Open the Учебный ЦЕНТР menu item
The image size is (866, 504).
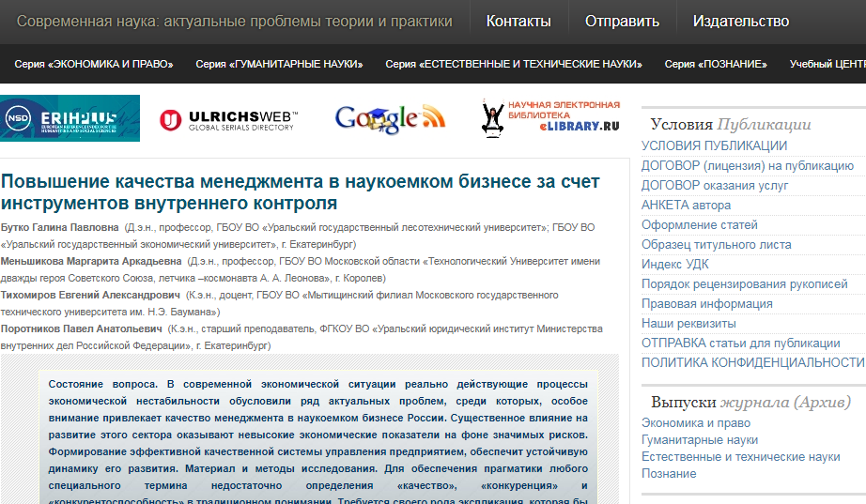pyautogui.click(x=827, y=64)
